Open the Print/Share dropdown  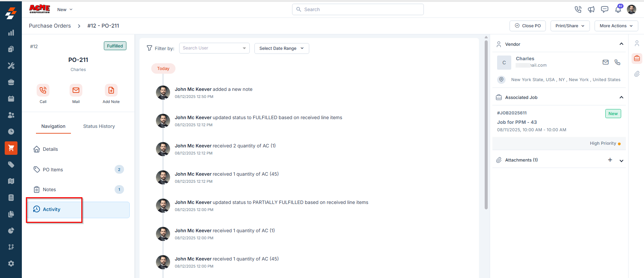pyautogui.click(x=570, y=26)
